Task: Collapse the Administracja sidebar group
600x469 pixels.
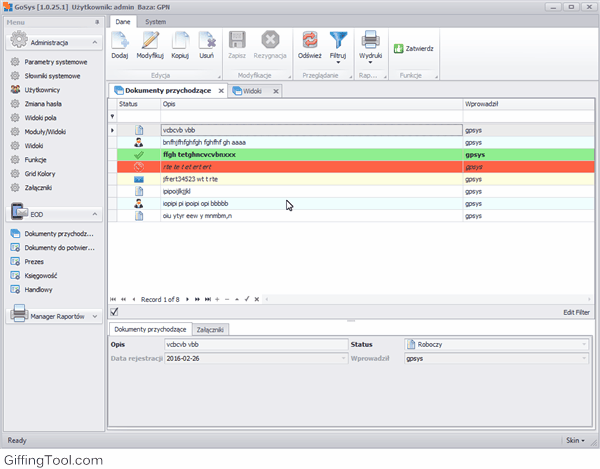Action: 97,43
